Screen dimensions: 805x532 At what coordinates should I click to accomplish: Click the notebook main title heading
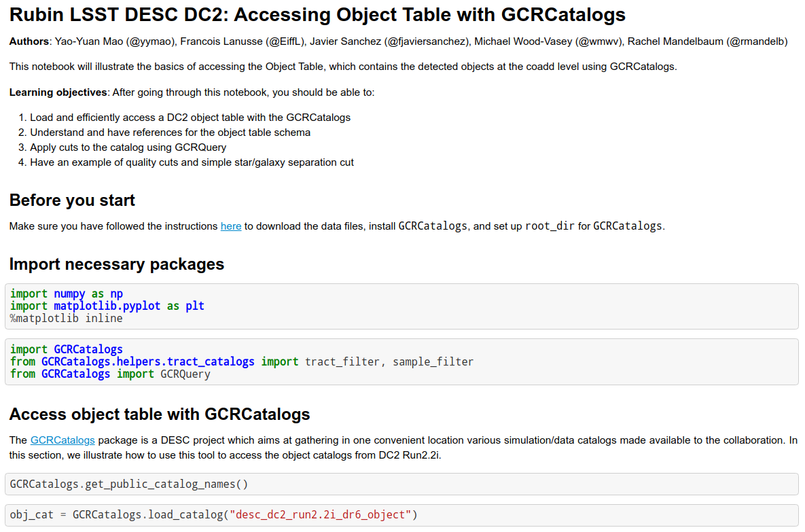click(x=317, y=15)
